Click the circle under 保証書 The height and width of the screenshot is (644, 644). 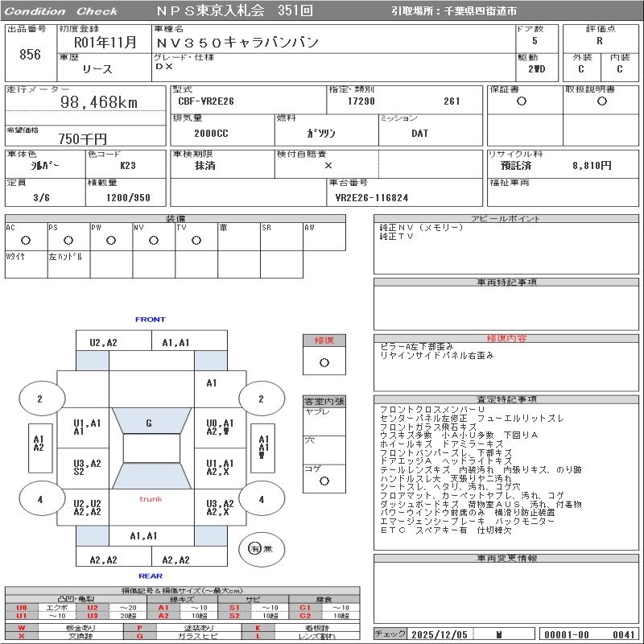click(522, 101)
